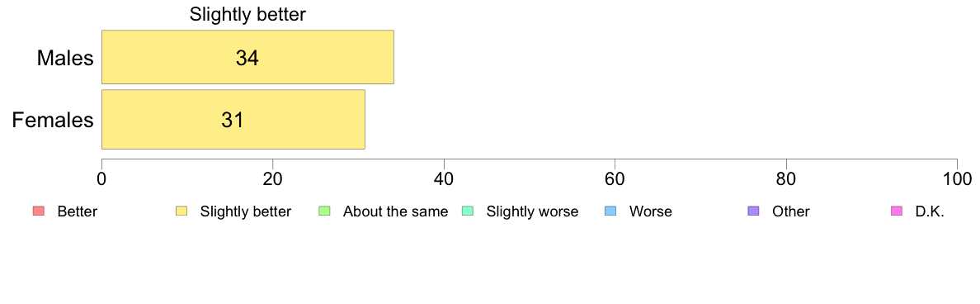Click the red Better legend swatch

click(x=38, y=211)
